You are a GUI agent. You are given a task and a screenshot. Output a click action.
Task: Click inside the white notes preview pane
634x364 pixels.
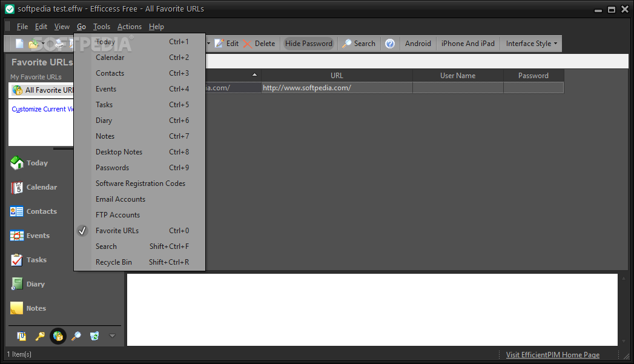pos(372,310)
